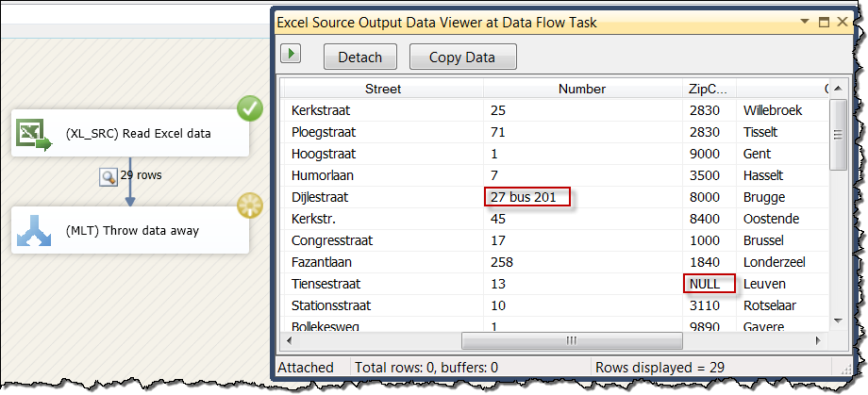Select the zip code 8400 cell
868x395 pixels.
point(709,219)
